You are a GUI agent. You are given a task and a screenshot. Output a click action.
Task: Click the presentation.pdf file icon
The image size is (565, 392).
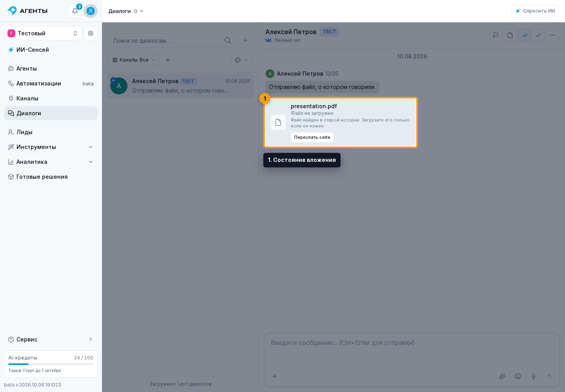(x=278, y=122)
